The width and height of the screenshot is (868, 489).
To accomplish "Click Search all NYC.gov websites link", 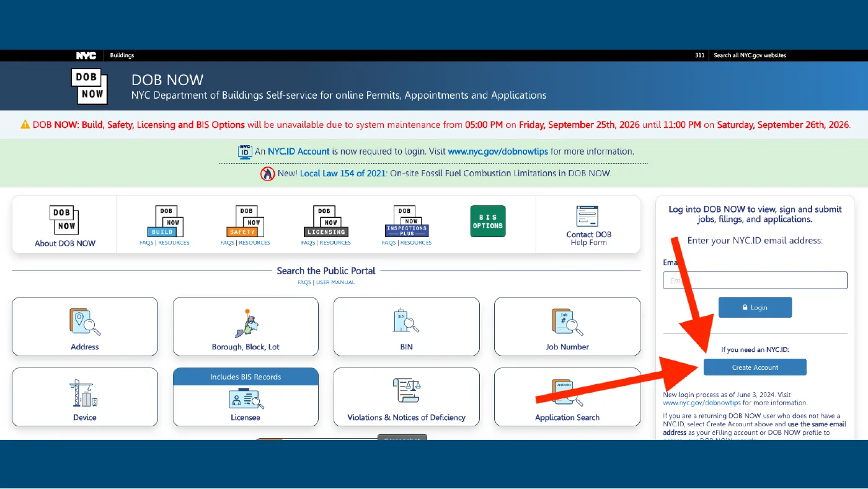I will click(750, 55).
